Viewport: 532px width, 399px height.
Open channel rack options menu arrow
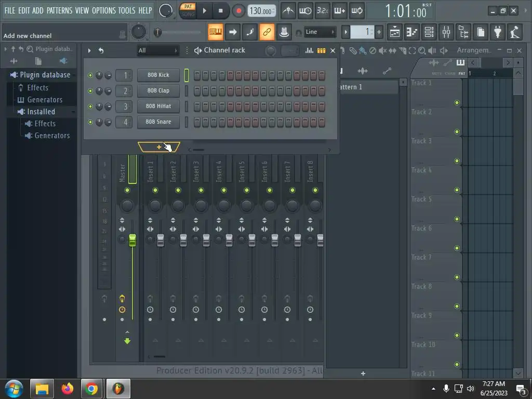(89, 50)
